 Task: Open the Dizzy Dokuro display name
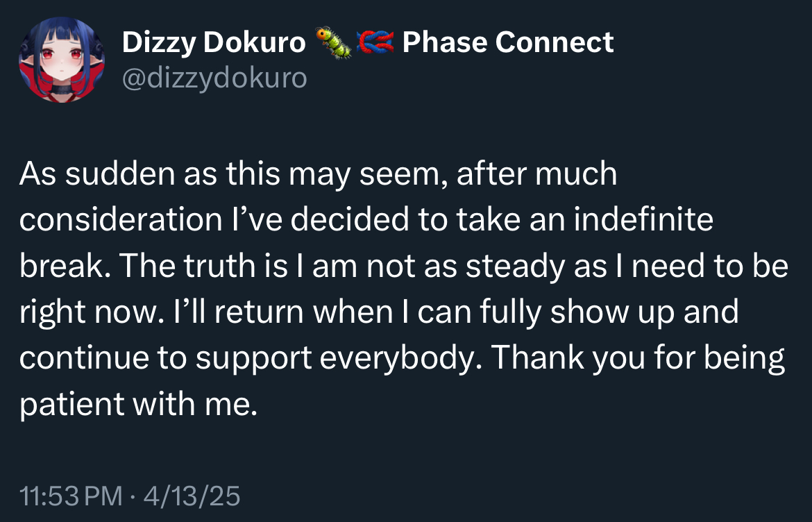214,43
